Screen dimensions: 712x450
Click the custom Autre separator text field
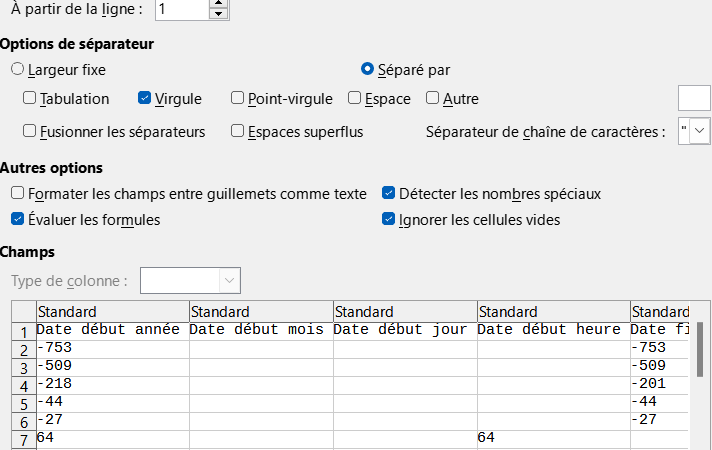[x=694, y=98]
